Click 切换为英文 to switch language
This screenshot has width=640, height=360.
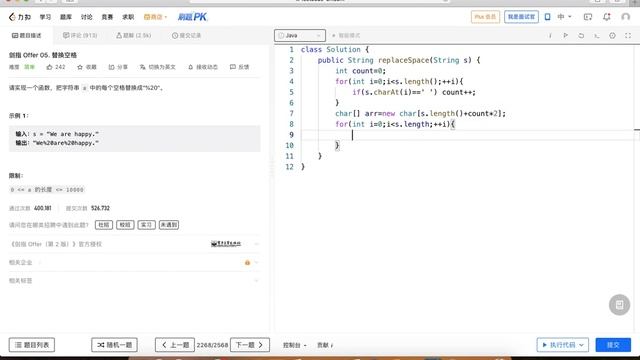tap(158, 67)
